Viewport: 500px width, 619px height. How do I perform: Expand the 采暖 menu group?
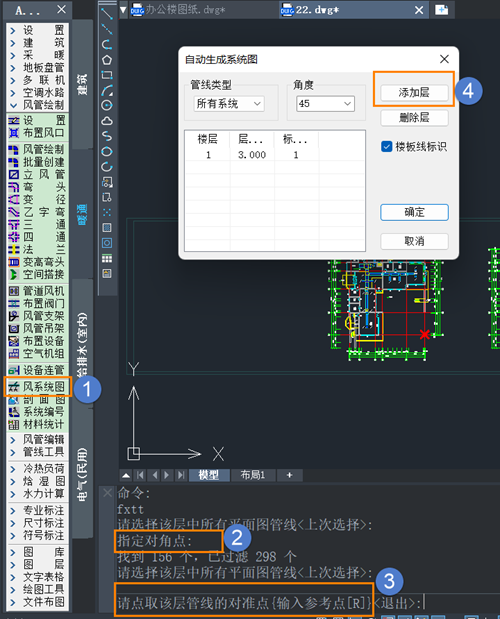point(38,55)
